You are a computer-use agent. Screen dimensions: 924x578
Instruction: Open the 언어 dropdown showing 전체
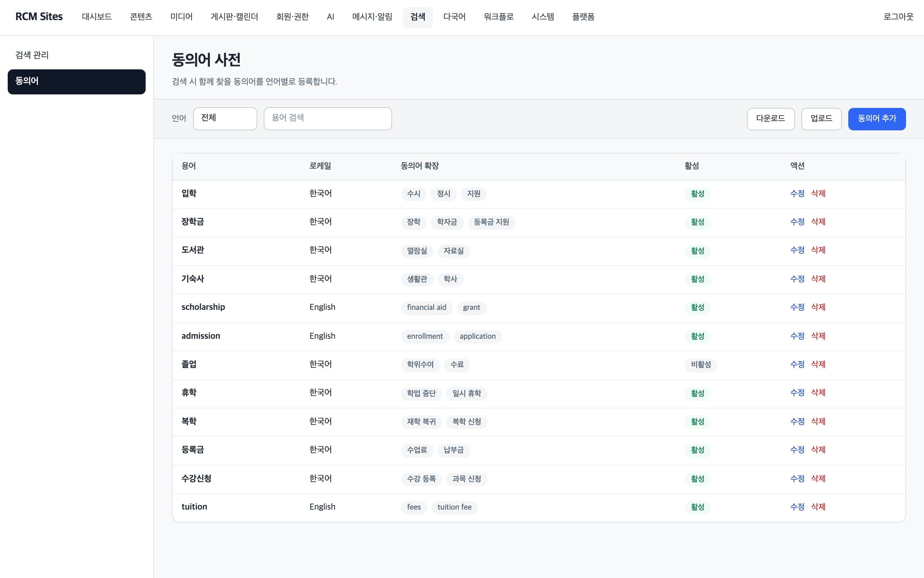pos(225,118)
